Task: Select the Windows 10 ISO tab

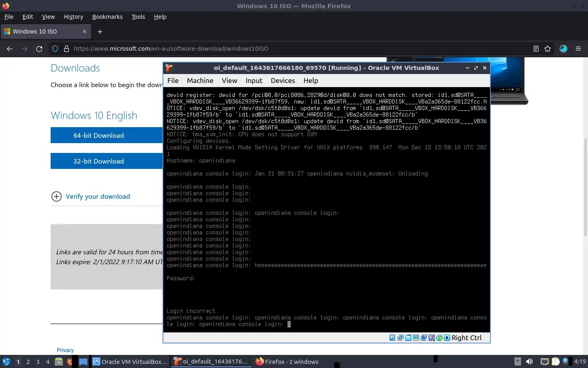Action: 46,31
